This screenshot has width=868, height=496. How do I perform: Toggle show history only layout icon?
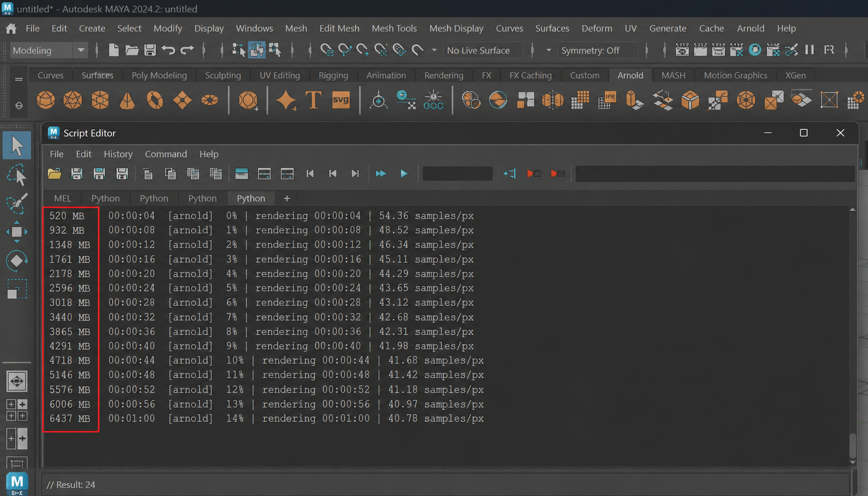click(x=242, y=174)
